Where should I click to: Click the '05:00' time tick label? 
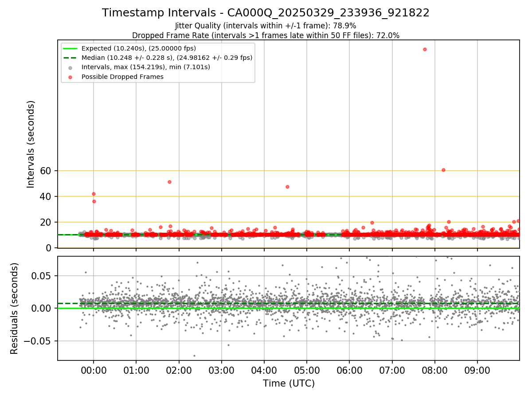[307, 370]
